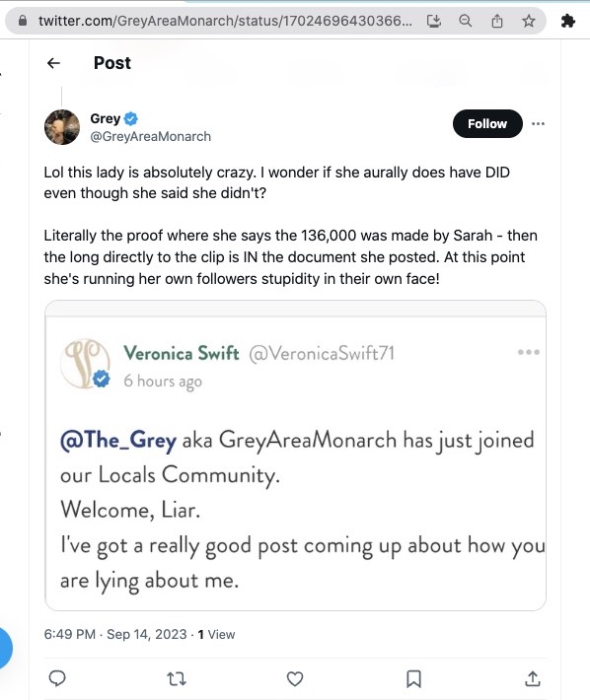Click Grey's profile avatar
The height and width of the screenshot is (700, 590).
click(x=62, y=127)
